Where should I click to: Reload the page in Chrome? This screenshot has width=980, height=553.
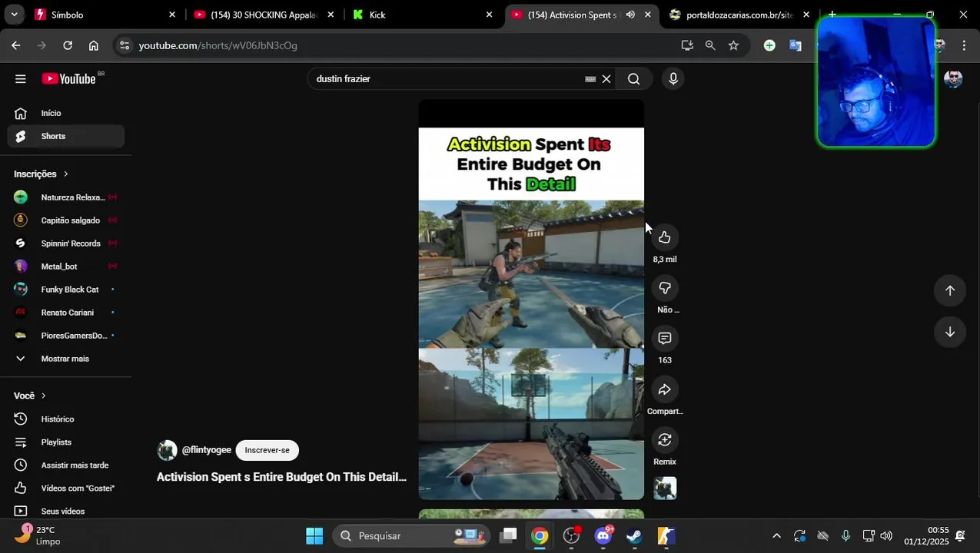68,45
